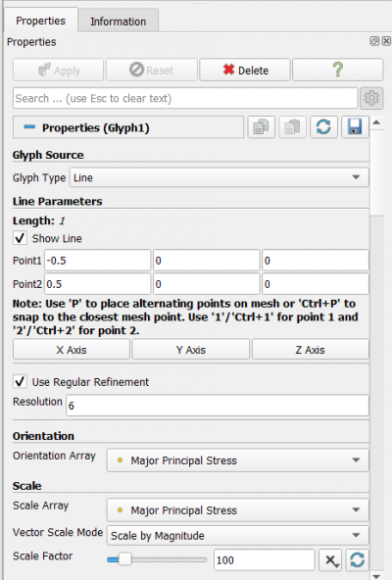The height and width of the screenshot is (580, 392).
Task: Click the save settings as default floppy icon
Action: [x=355, y=127]
